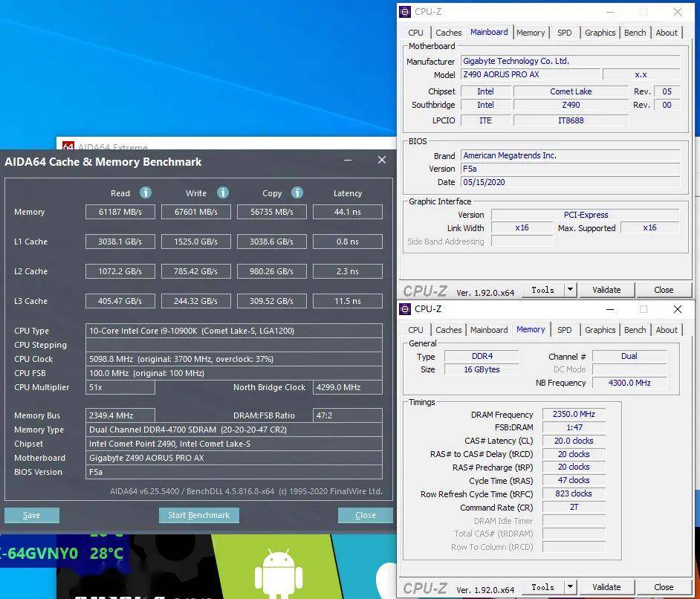This screenshot has width=700, height=599.
Task: Open the Caches tab in bottom CPU-Z
Action: 448,330
